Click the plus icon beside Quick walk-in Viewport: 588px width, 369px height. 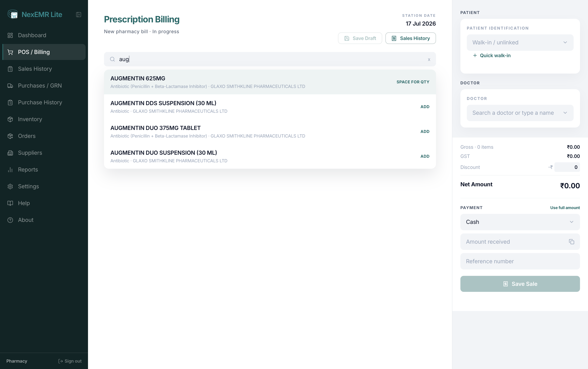(475, 55)
